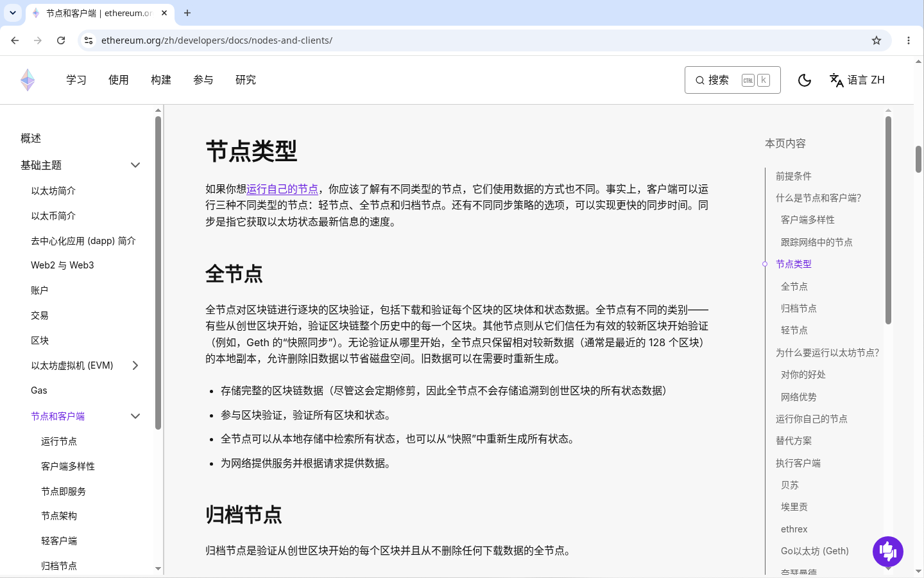
Task: Open the 使用 menu
Action: [x=119, y=80]
